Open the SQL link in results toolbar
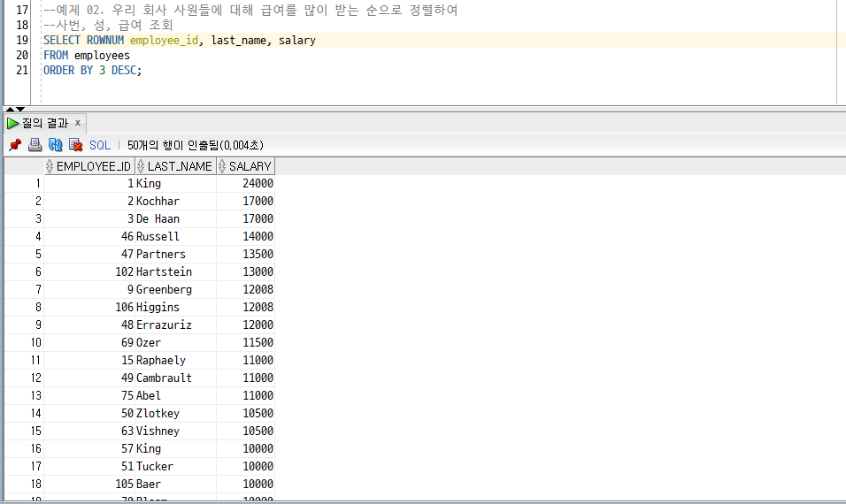Image resolution: width=846 pixels, height=504 pixels. pos(100,145)
